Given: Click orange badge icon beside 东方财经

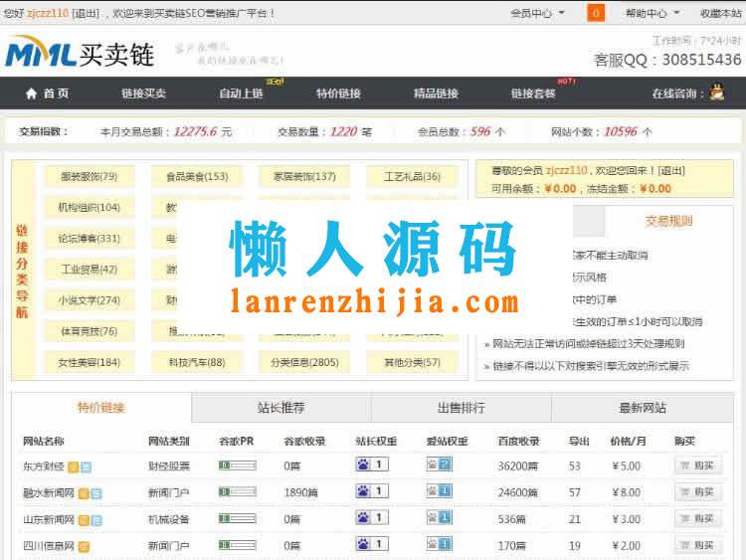Looking at the screenshot, I should tap(74, 467).
